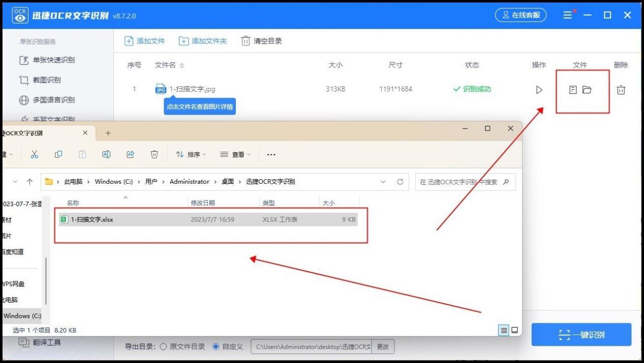Click the Explorer search box
This screenshot has width=644, height=363.
click(465, 182)
